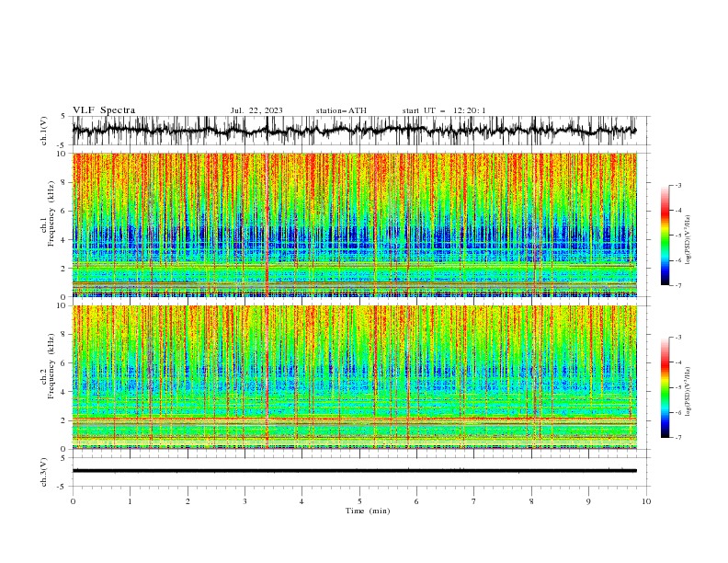728x563 pixels.
Task: Click the ch.3(V) waveform axis label
Action: click(x=44, y=472)
